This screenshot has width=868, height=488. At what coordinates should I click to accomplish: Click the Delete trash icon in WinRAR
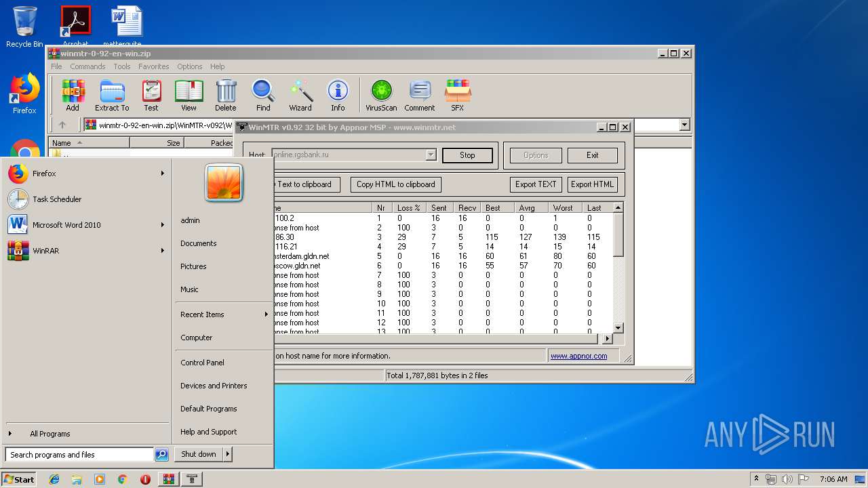coord(226,95)
